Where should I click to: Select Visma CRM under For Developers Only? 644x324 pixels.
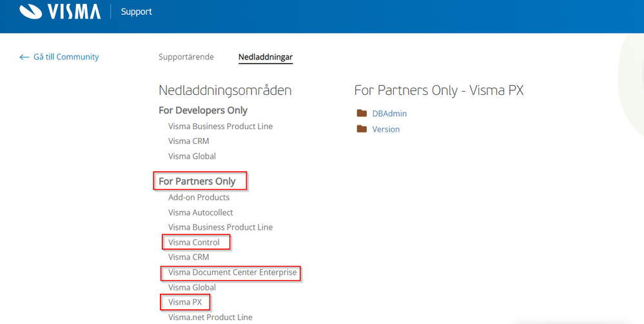click(188, 141)
